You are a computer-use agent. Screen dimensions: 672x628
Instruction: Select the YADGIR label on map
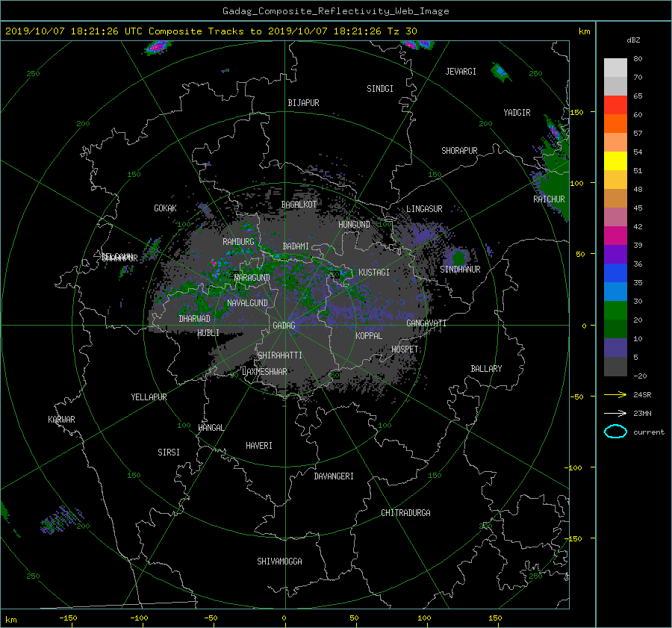tap(517, 113)
